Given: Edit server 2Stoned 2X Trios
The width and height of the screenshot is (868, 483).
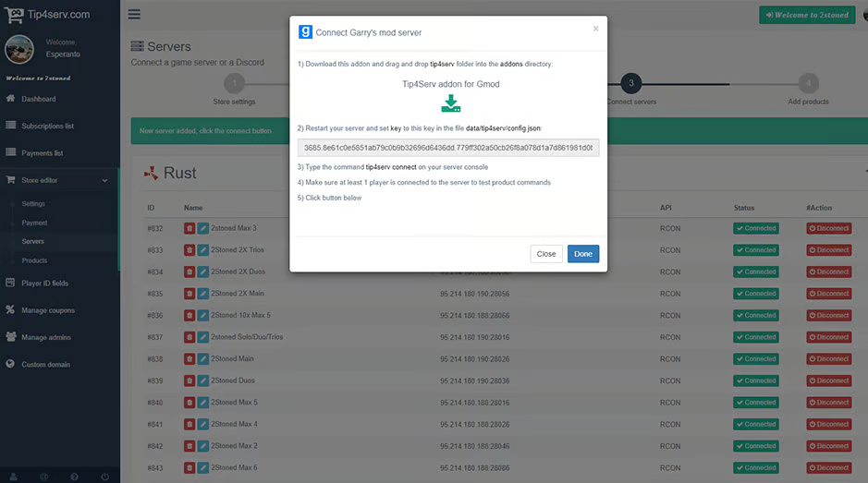Looking at the screenshot, I should pyautogui.click(x=203, y=250).
